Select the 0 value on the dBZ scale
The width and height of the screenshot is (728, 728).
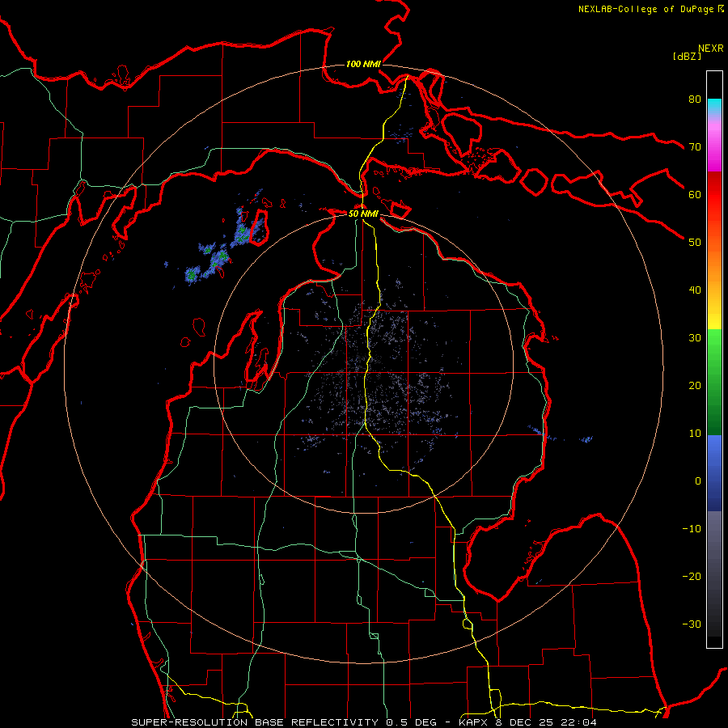698,481
